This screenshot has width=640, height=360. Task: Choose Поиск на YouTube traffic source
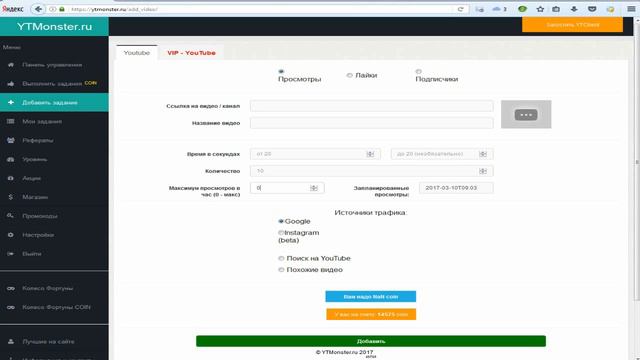tap(281, 258)
